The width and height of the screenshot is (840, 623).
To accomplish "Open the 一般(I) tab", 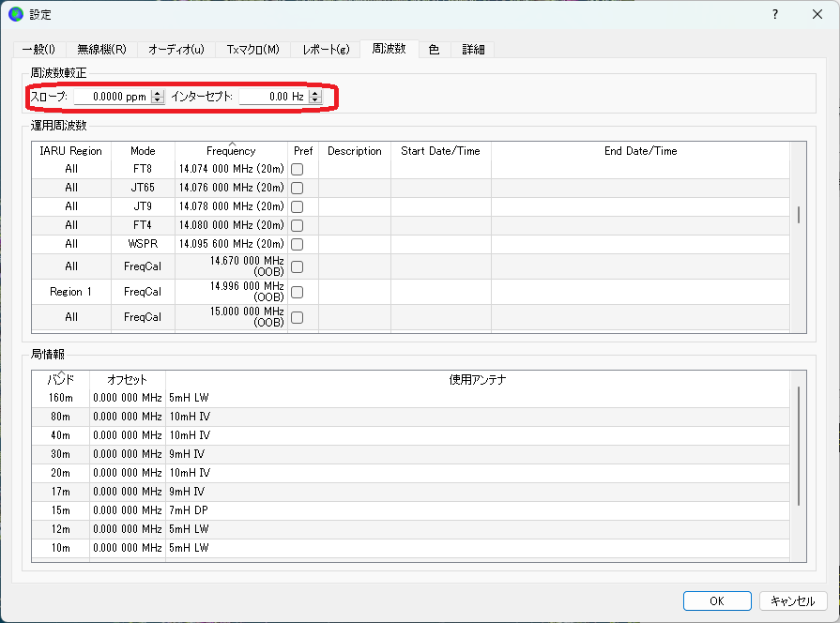I will [38, 50].
